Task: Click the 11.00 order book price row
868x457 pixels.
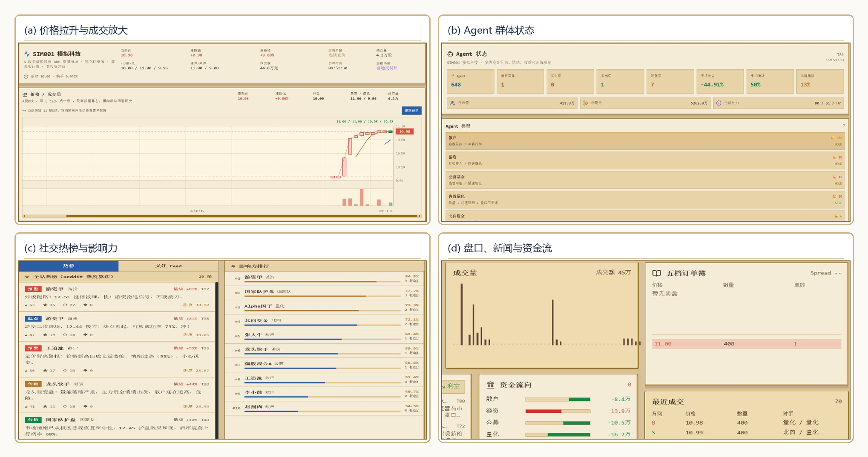Action: [746, 344]
